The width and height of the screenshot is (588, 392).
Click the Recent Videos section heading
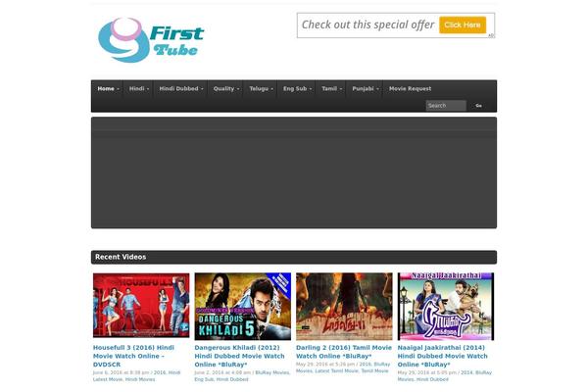click(x=121, y=257)
